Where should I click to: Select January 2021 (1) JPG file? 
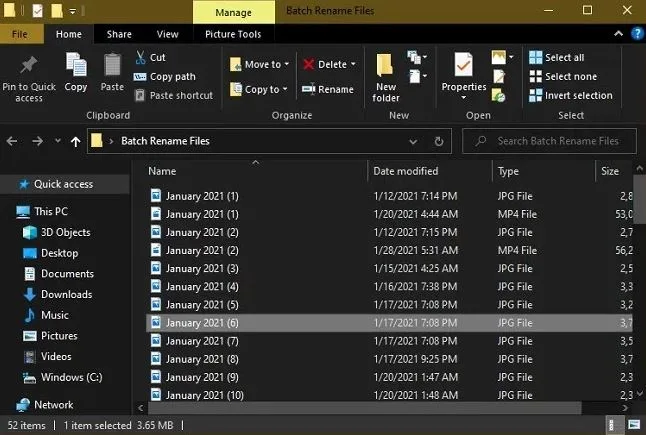[389, 196]
